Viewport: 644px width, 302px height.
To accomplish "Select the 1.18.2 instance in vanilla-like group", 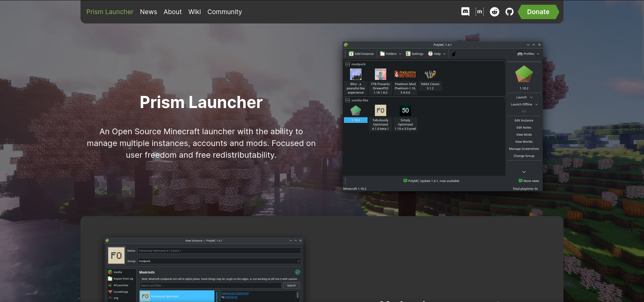I will [356, 114].
